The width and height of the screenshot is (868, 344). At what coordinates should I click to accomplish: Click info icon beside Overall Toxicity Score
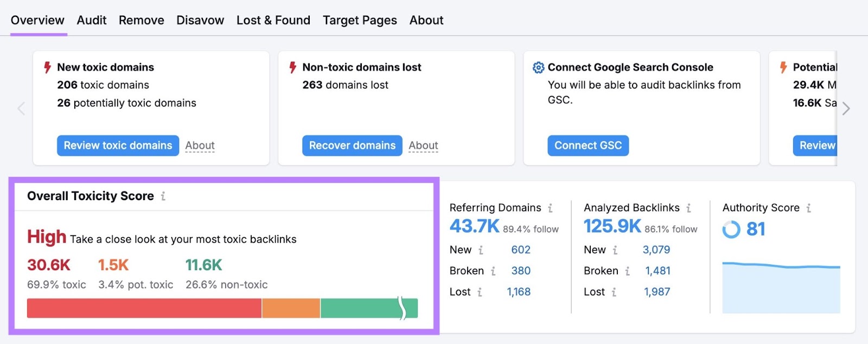pyautogui.click(x=163, y=196)
